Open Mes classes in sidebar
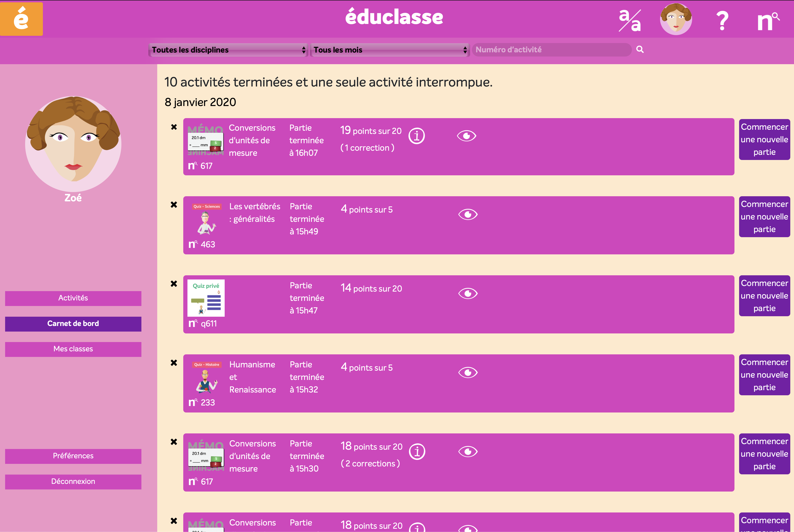The width and height of the screenshot is (794, 532). coord(73,349)
